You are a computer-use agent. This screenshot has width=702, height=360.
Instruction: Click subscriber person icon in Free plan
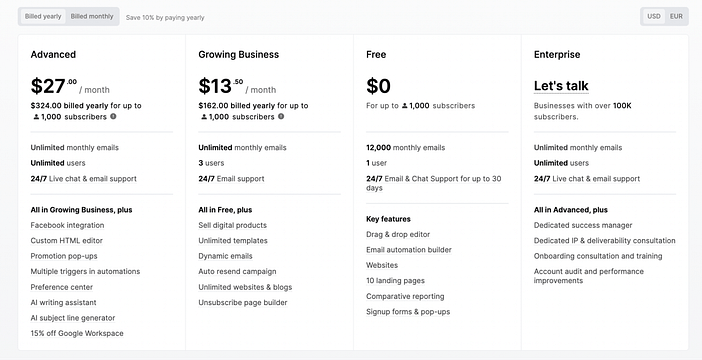(405, 106)
